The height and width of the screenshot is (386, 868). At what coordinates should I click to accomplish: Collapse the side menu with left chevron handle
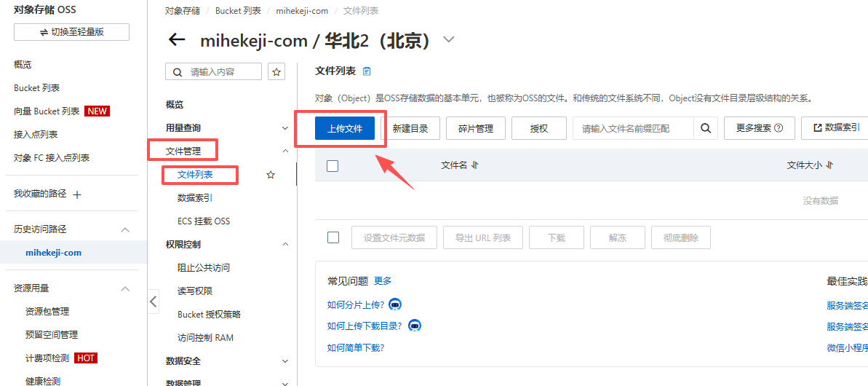(154, 302)
